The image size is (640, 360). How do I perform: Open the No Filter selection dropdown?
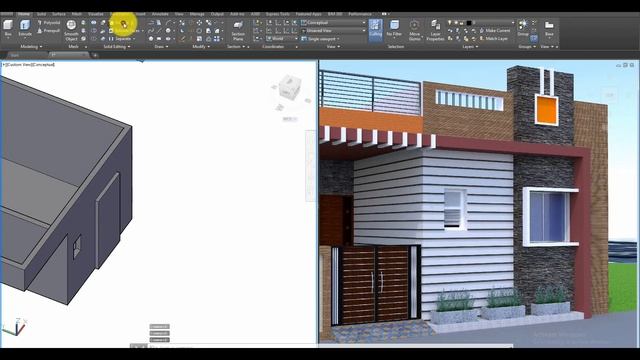394,29
